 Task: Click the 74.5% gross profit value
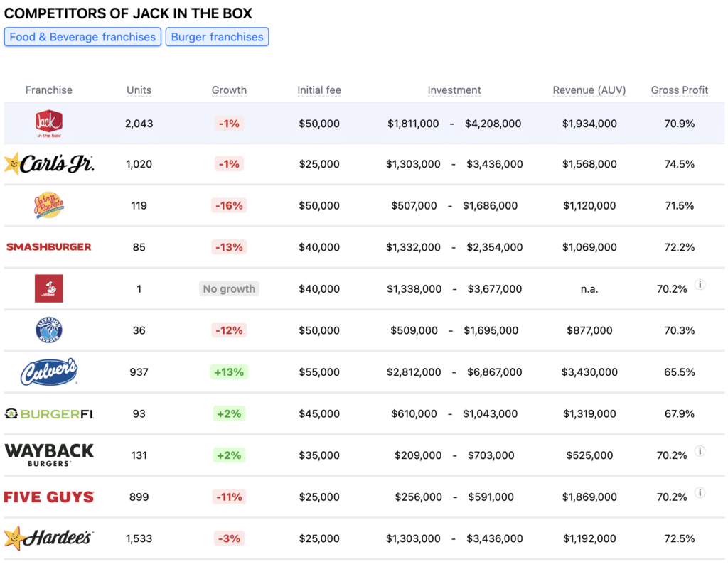pos(679,163)
